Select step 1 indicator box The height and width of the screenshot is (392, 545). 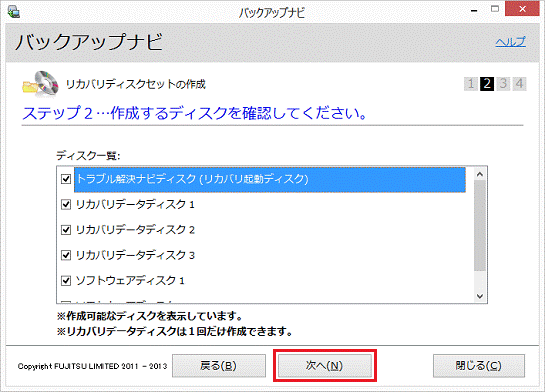pyautogui.click(x=471, y=84)
